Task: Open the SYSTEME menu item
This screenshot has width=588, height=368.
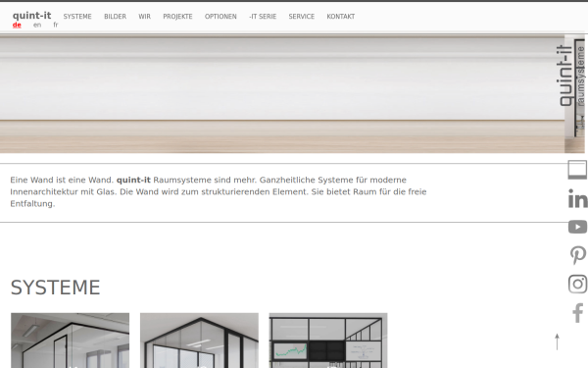Action: point(77,17)
